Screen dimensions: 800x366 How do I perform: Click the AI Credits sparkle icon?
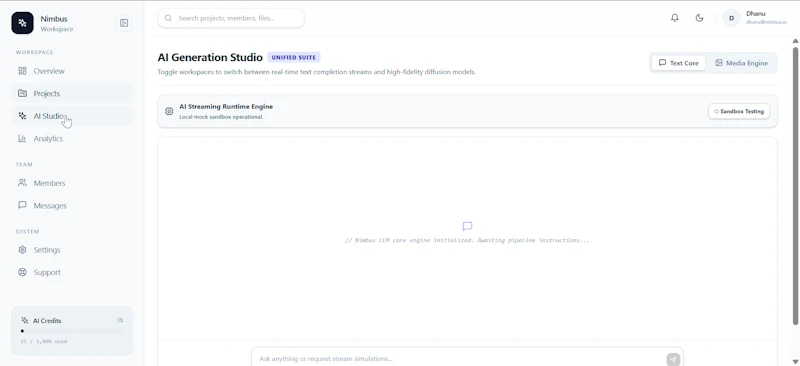point(24,321)
